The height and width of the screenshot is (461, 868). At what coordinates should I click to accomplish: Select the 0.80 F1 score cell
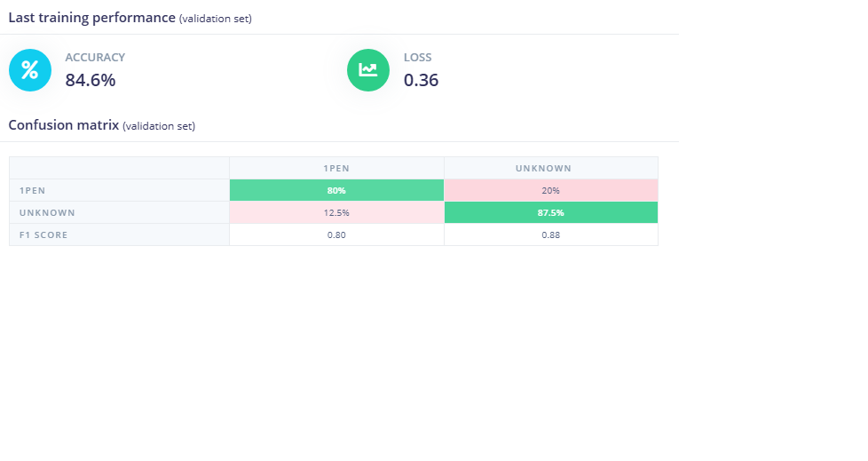pos(336,234)
